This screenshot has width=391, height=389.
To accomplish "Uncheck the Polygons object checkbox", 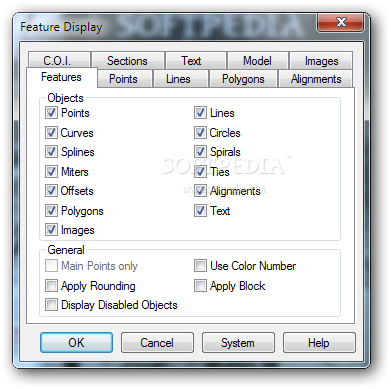I will (x=51, y=211).
